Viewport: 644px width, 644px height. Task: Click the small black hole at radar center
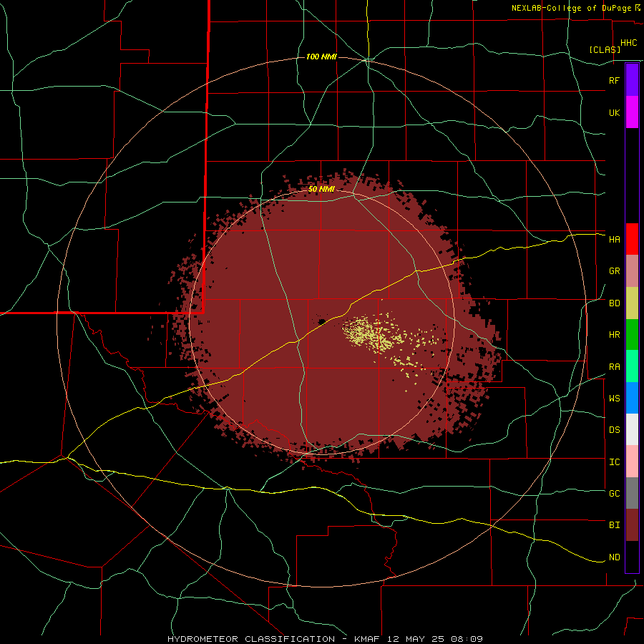click(x=322, y=321)
